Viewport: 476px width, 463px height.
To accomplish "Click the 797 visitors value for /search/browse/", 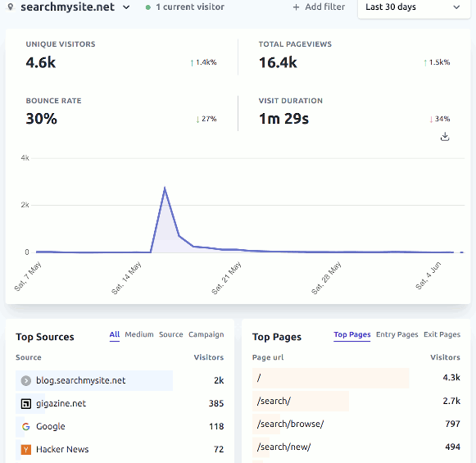I will [x=452, y=424].
